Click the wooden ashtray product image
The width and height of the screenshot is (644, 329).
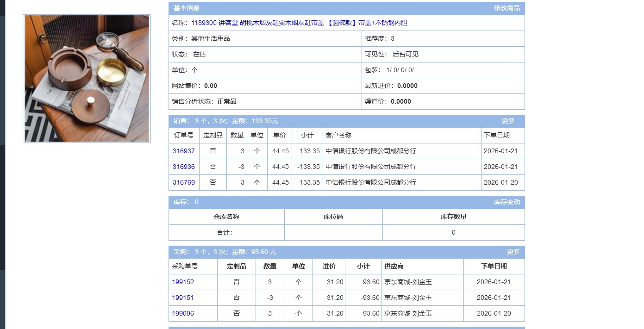[x=87, y=78]
